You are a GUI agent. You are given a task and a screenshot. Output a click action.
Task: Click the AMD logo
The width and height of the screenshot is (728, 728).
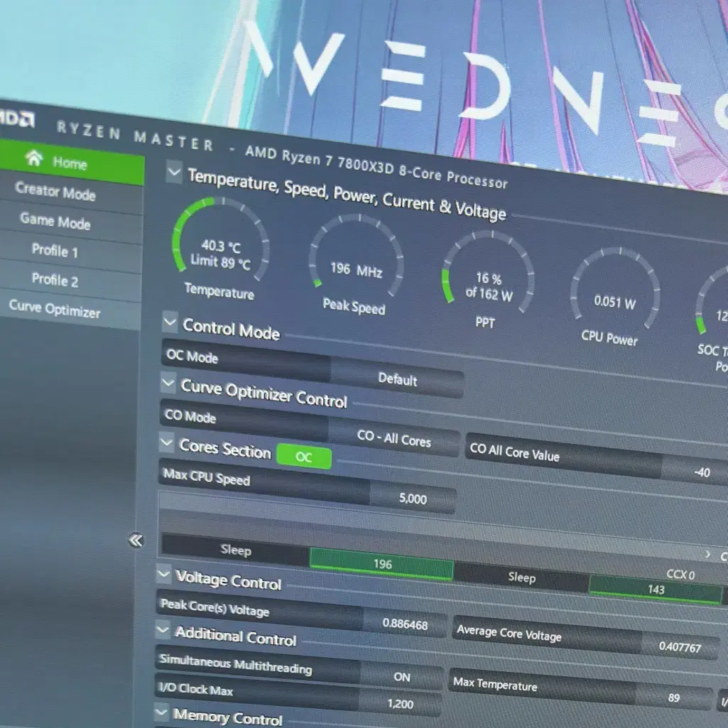17,118
